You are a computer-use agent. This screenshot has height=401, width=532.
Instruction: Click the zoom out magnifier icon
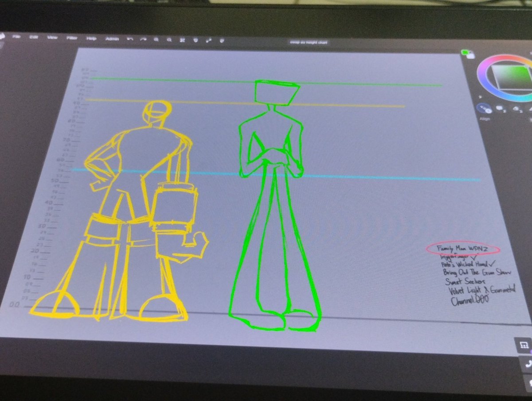click(169, 39)
